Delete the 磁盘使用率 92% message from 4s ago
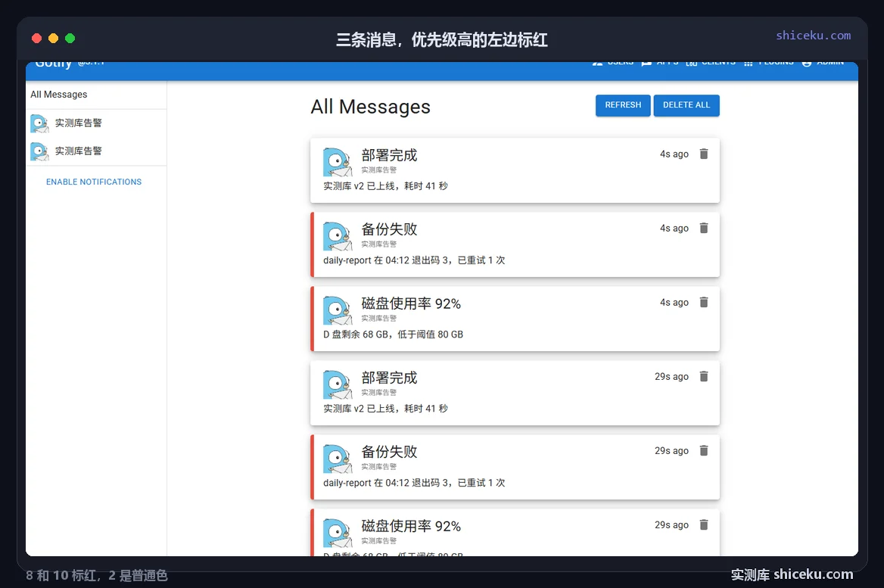Viewport: 884px width, 588px height. point(704,302)
